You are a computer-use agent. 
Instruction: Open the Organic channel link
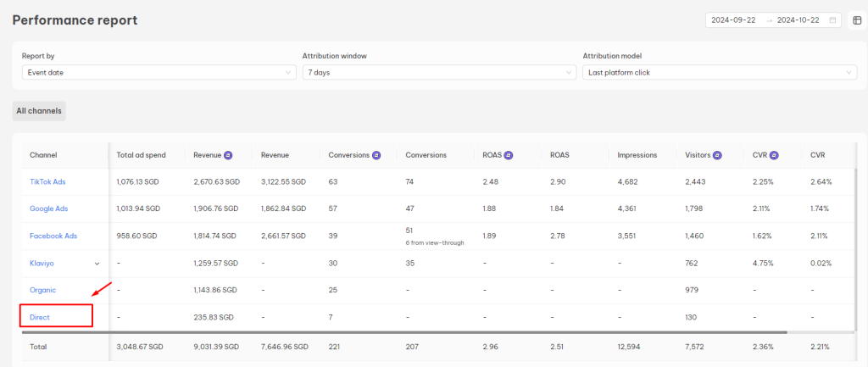point(42,290)
